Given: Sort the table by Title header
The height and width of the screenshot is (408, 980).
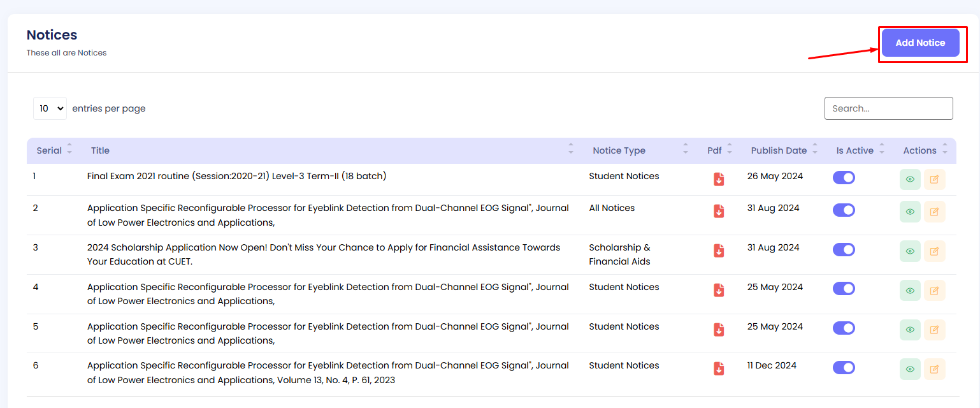Looking at the screenshot, I should click(x=100, y=150).
